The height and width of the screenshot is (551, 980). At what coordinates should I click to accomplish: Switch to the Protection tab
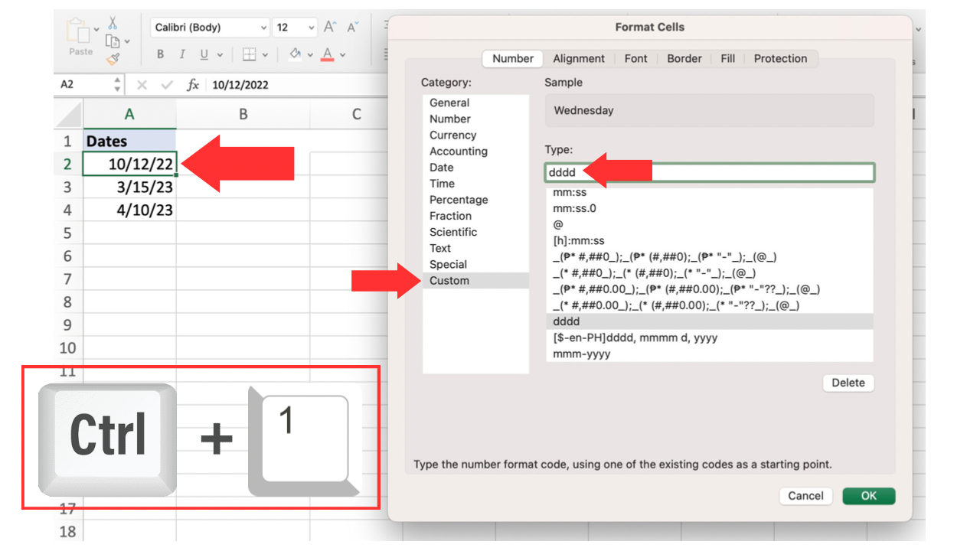780,59
